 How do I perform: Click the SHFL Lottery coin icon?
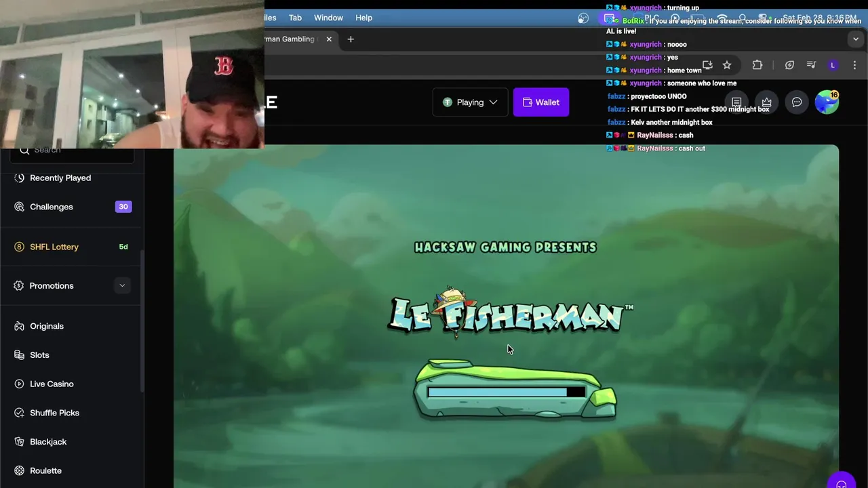[x=19, y=247]
